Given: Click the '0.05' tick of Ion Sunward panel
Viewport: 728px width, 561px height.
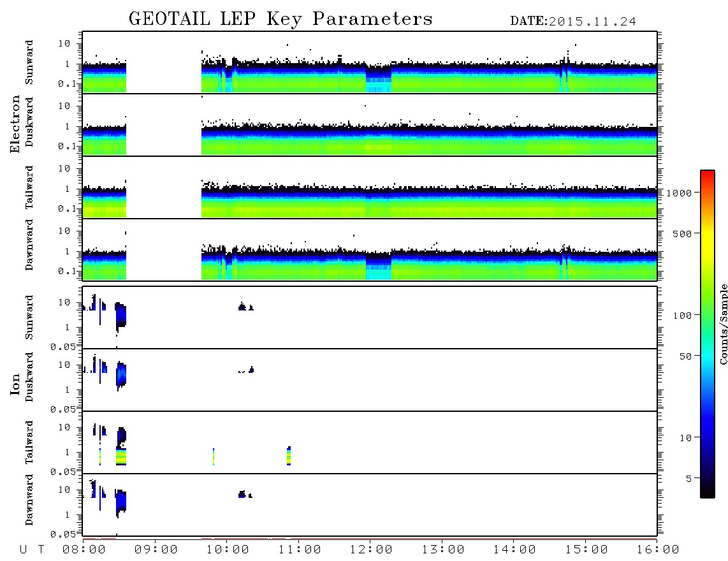Looking at the screenshot, I should [62, 347].
